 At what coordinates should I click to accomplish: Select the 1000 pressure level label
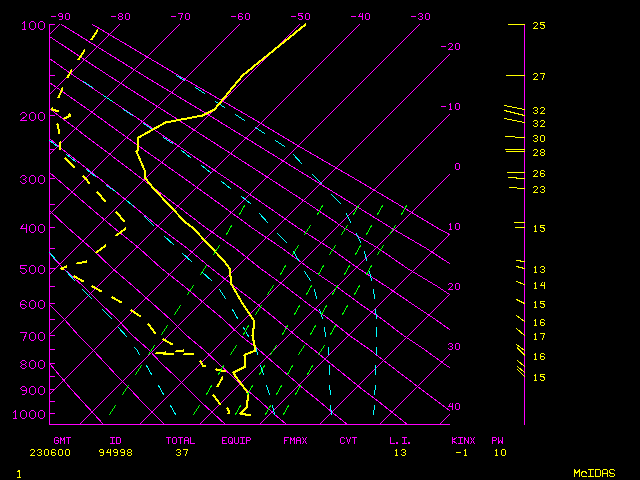coord(30,414)
